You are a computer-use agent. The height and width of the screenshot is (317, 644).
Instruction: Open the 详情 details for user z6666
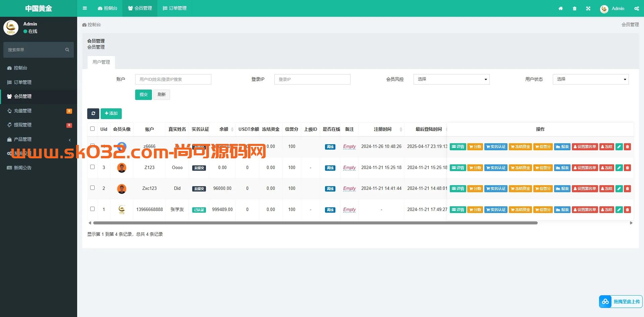(x=458, y=147)
